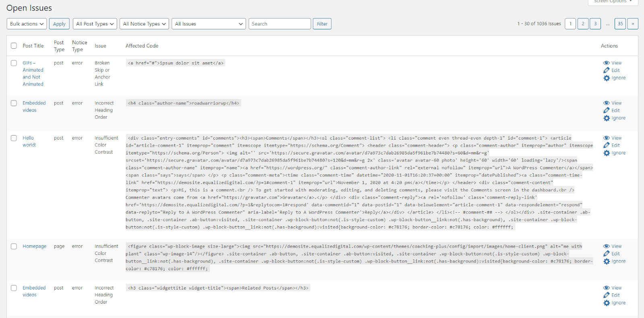Open the Screen Options tab

[613, 2]
